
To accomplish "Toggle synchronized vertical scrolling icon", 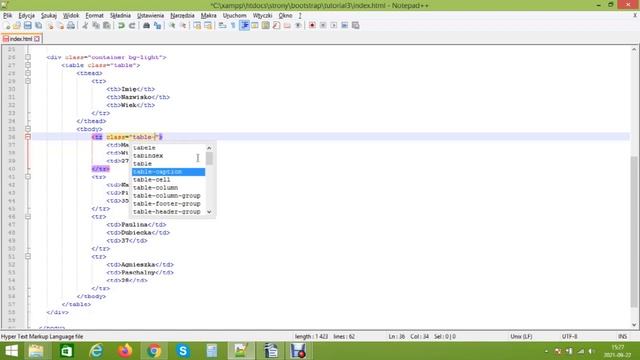I will tap(197, 25).
